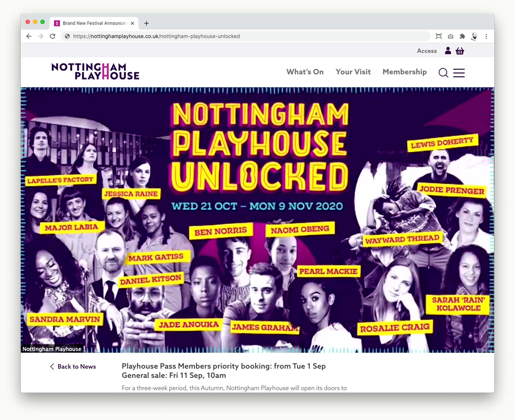
Task: Open the Membership menu
Action: (405, 72)
